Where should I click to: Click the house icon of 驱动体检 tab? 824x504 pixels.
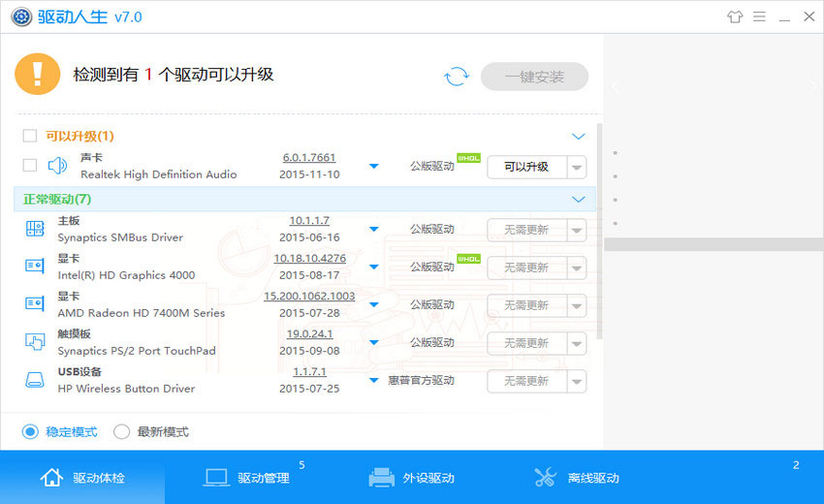pyautogui.click(x=51, y=477)
